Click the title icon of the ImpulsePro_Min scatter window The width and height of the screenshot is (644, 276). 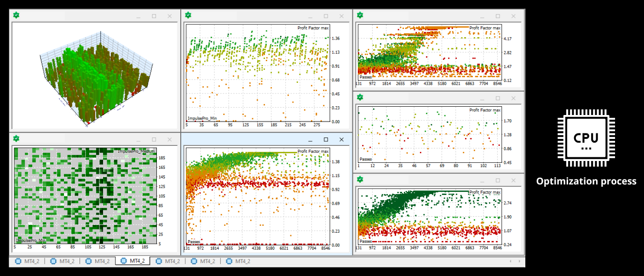[x=188, y=15]
